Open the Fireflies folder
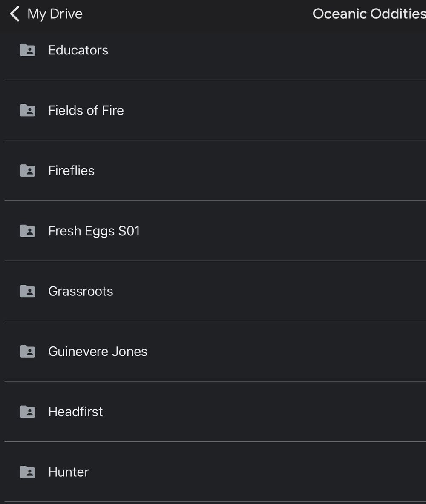The image size is (426, 504). 215,170
